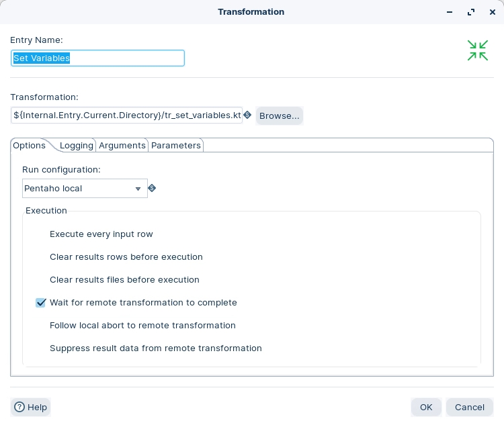The image size is (504, 427).
Task: Go to the Parameters tab
Action: point(175,146)
